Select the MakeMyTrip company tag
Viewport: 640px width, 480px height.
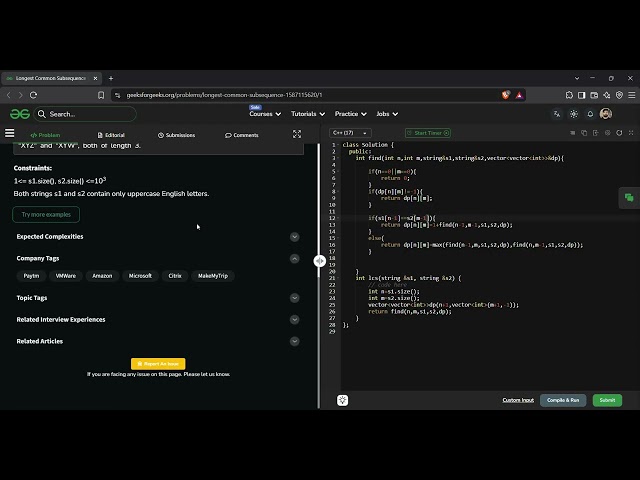coord(213,276)
